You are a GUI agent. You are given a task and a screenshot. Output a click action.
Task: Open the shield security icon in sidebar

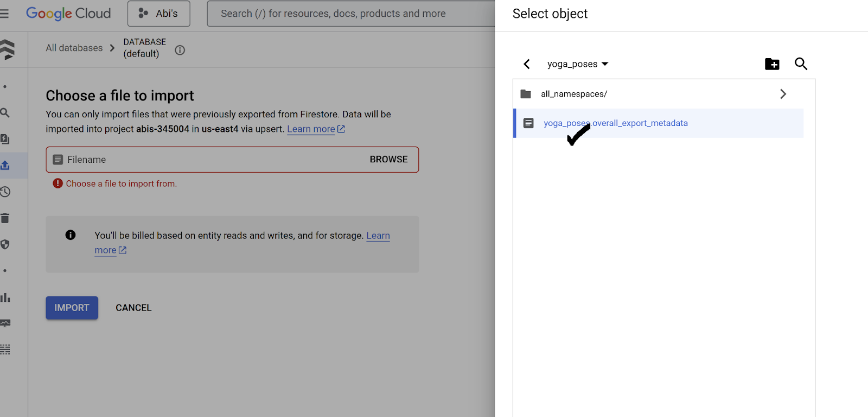pyautogui.click(x=5, y=244)
